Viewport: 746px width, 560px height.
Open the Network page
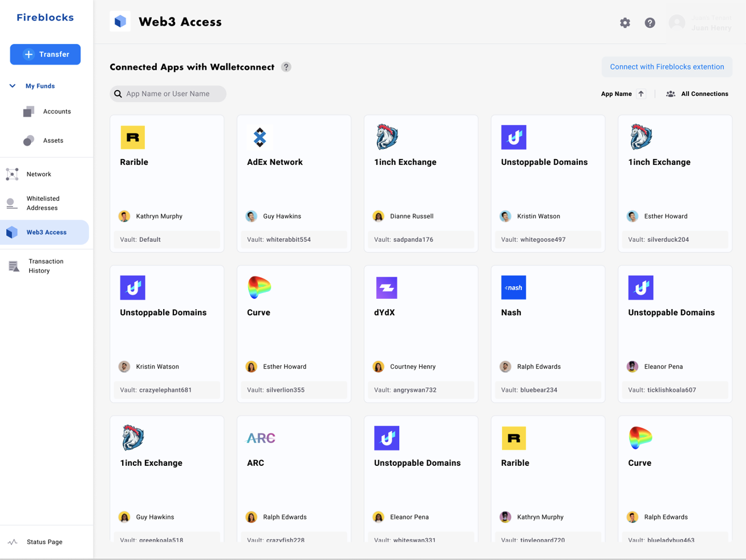coord(29,174)
